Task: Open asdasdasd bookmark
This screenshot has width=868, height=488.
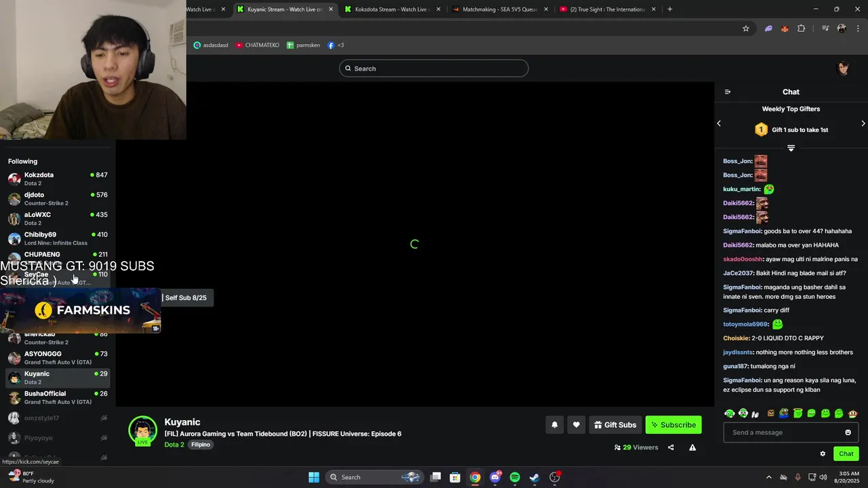Action: [x=211, y=45]
